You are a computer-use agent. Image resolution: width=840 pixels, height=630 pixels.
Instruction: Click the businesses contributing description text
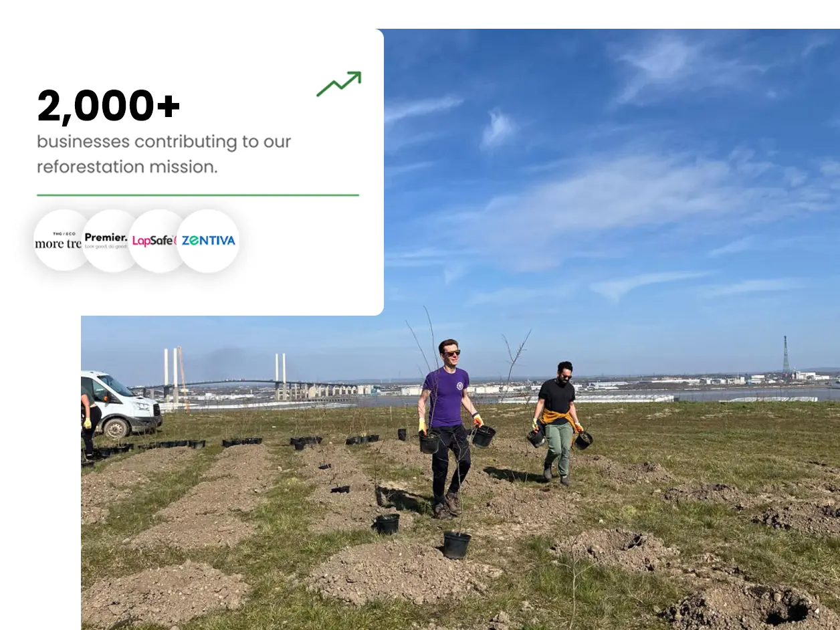[x=164, y=142]
